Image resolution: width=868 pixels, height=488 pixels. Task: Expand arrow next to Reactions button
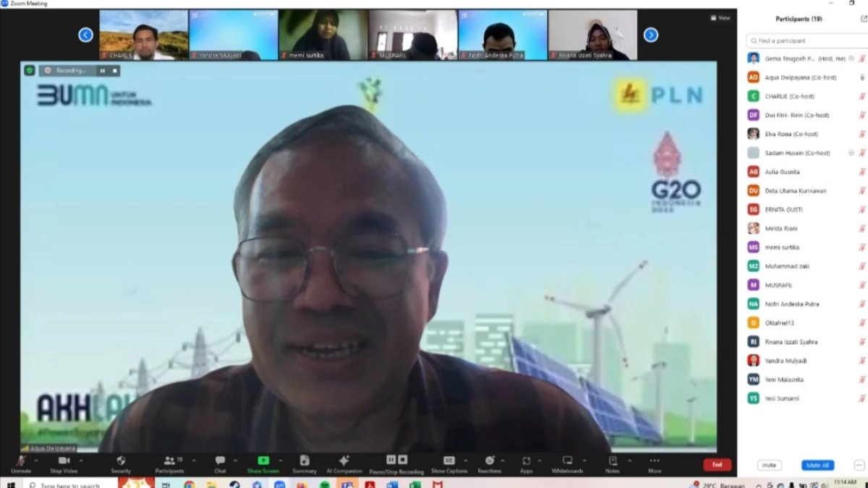[503, 461]
